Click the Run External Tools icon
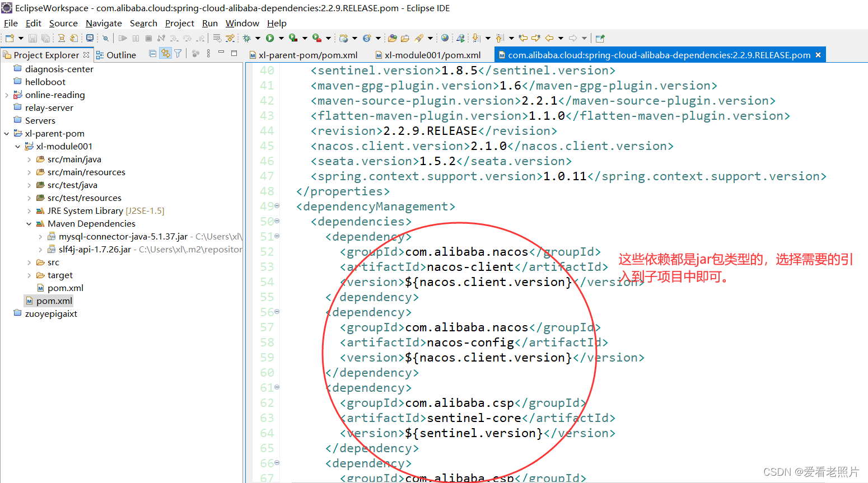Viewport: 868px width, 483px height. [x=317, y=38]
